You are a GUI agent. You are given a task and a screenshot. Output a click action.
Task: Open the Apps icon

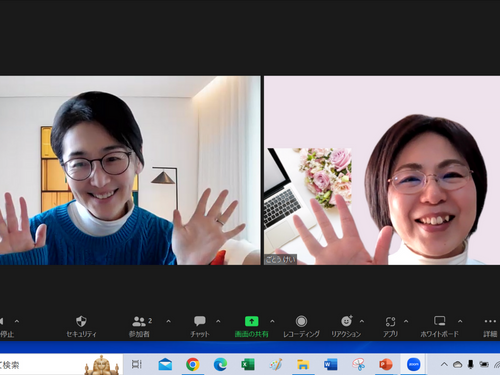click(390, 321)
